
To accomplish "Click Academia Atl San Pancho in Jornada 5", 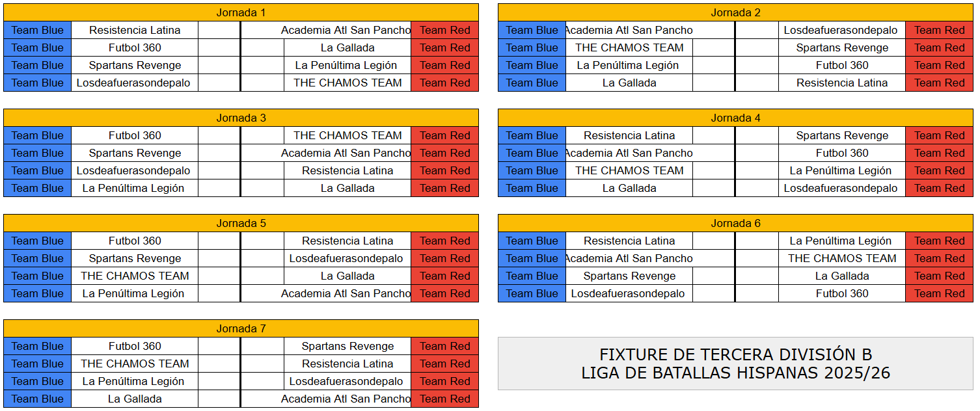I will [x=346, y=293].
